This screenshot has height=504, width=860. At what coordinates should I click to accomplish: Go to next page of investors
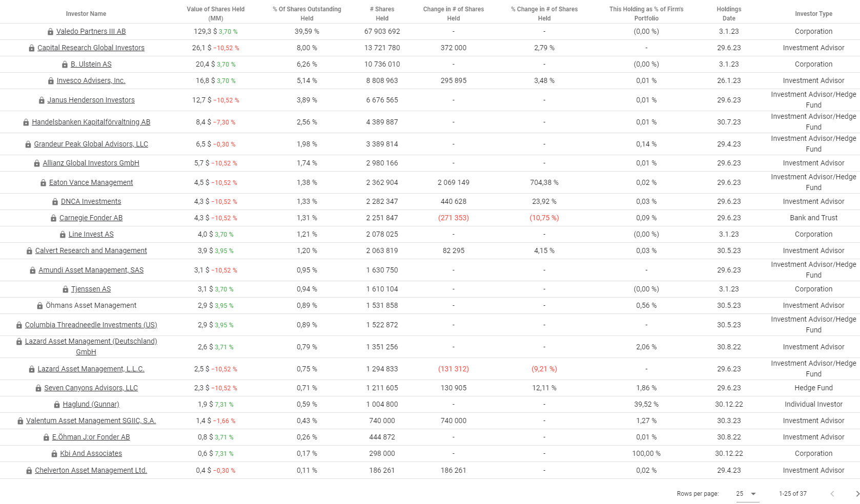(857, 494)
